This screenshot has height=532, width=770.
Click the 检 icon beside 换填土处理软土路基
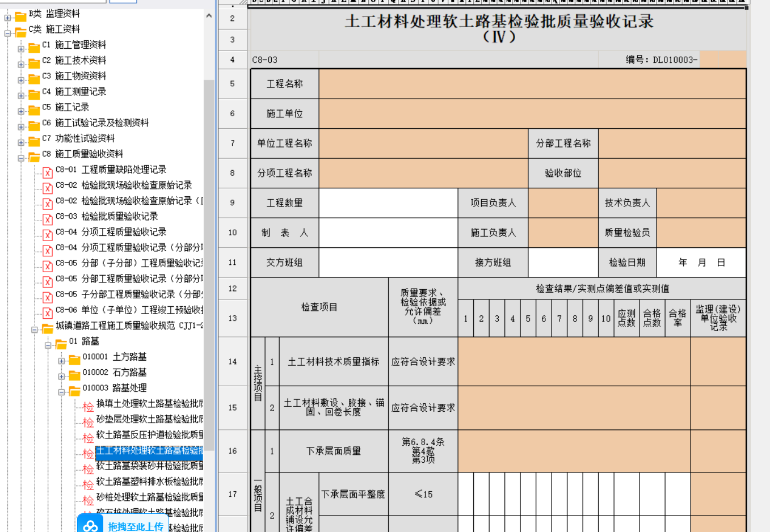point(88,406)
